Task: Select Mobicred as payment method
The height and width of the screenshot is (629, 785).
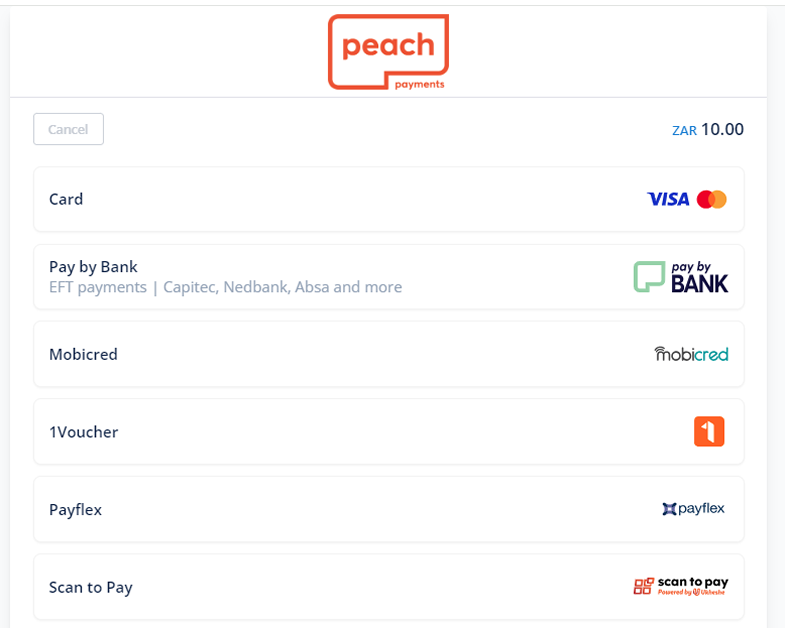Action: click(x=388, y=354)
